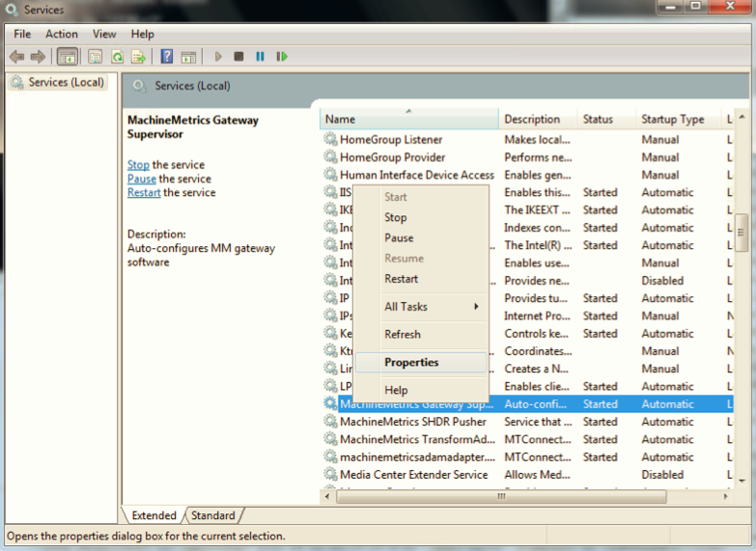
Task: Click the vertical scrollbar thumb
Action: 742,234
